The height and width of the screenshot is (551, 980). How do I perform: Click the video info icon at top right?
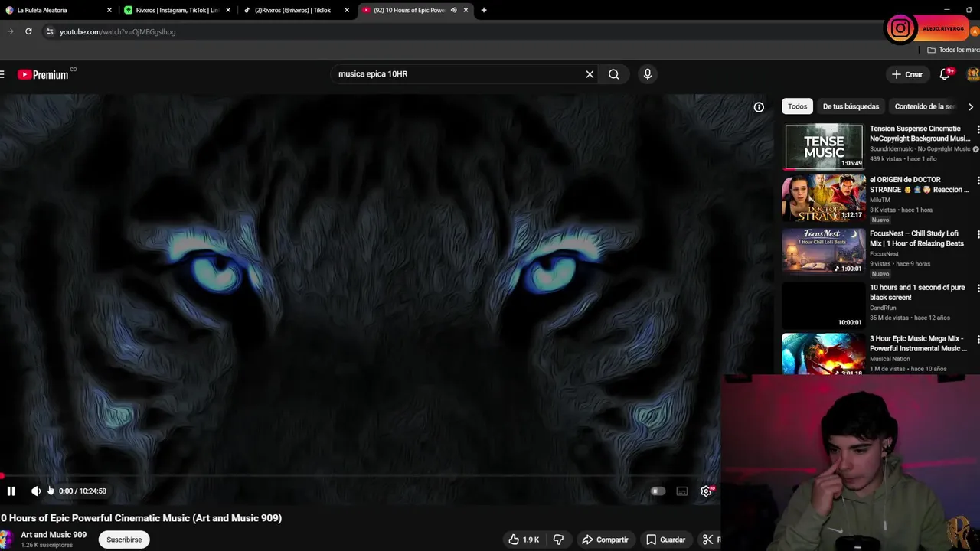click(x=759, y=107)
